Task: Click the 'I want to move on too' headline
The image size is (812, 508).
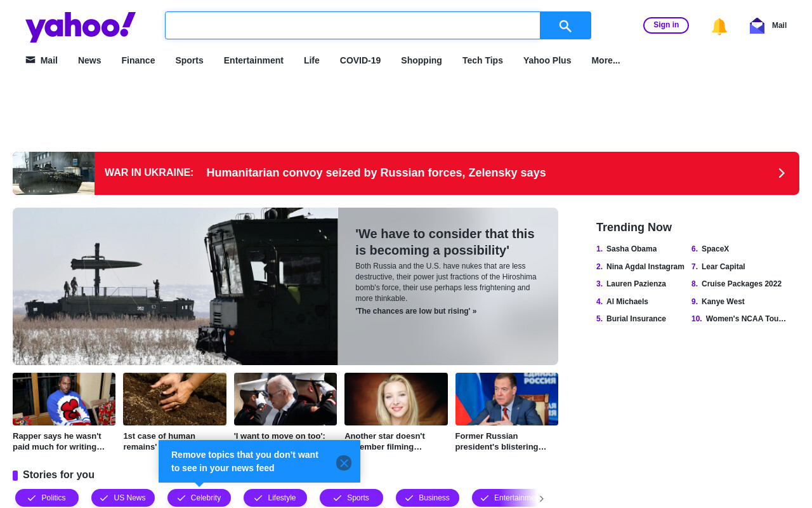Action: (x=280, y=436)
